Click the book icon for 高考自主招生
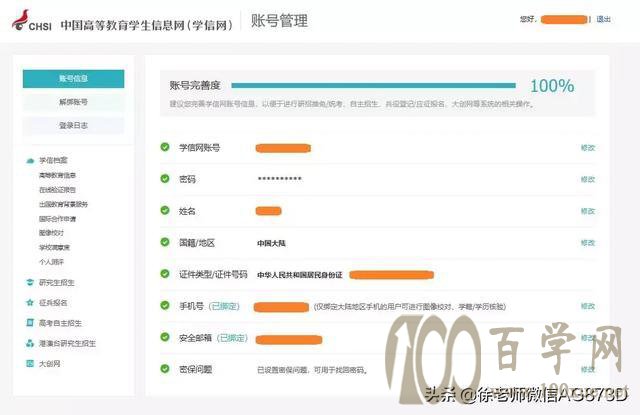640x415 pixels. coord(30,323)
